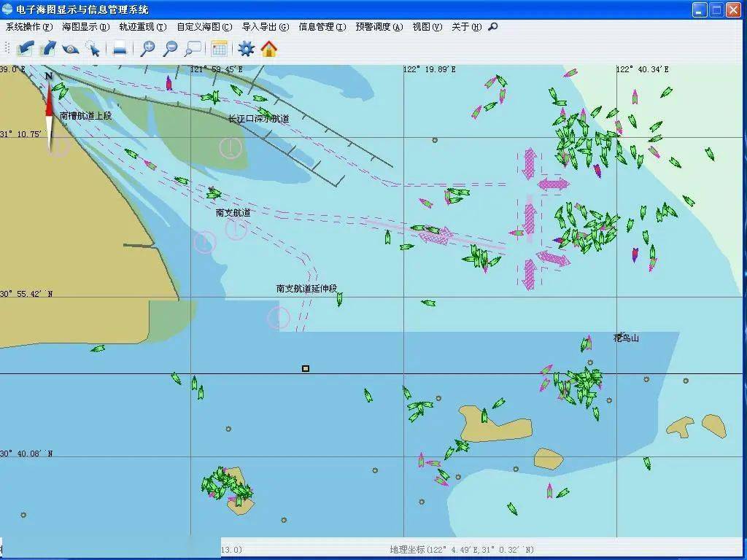
Task: Open settings using the gear icon
Action: tap(246, 49)
